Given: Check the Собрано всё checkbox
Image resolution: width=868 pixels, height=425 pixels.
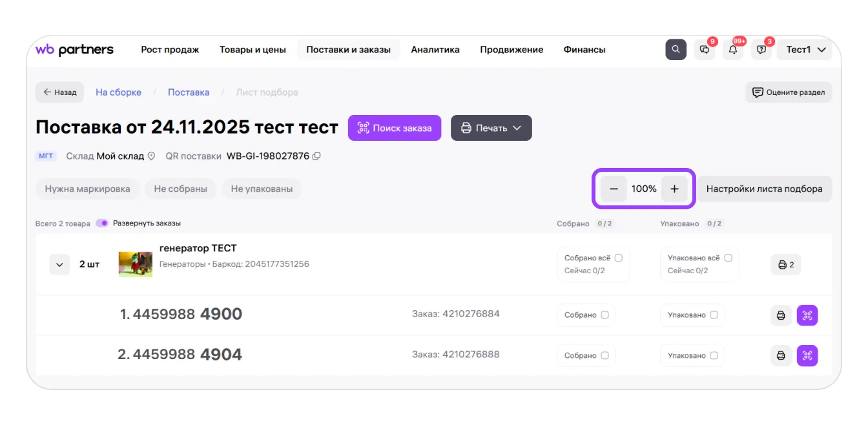Looking at the screenshot, I should tap(619, 258).
